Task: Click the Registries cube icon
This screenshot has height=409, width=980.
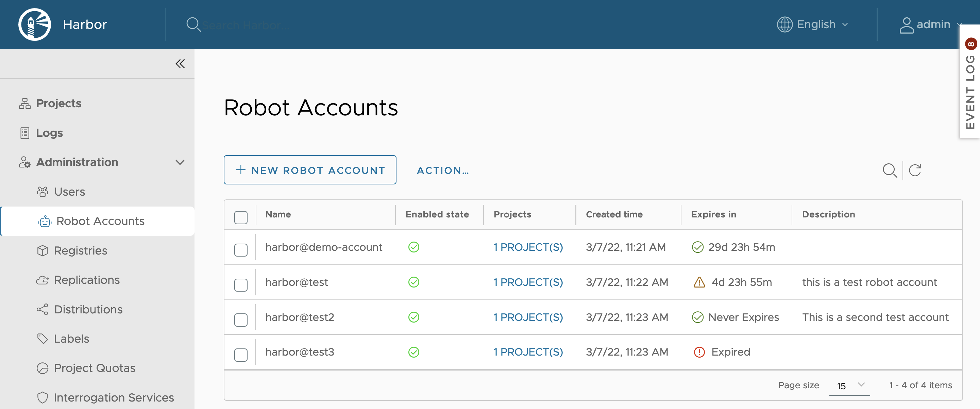Action: [x=43, y=250]
